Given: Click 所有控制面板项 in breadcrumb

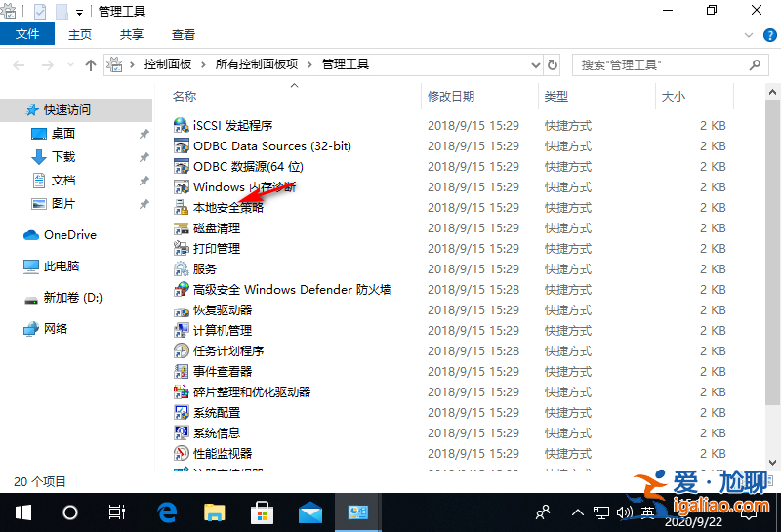Looking at the screenshot, I should tap(257, 64).
